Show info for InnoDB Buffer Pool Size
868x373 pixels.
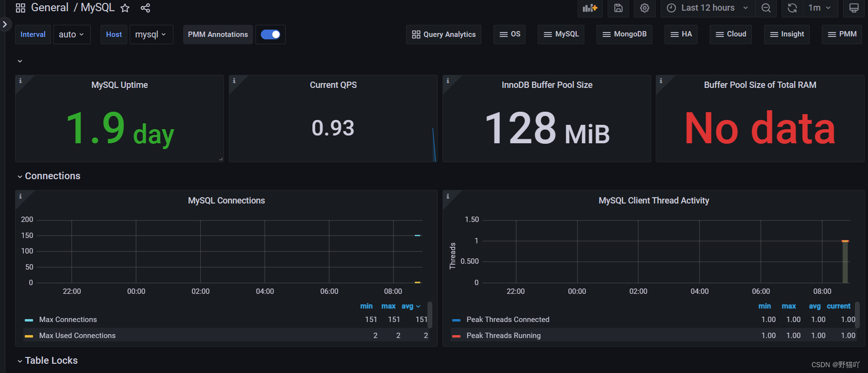pos(448,81)
